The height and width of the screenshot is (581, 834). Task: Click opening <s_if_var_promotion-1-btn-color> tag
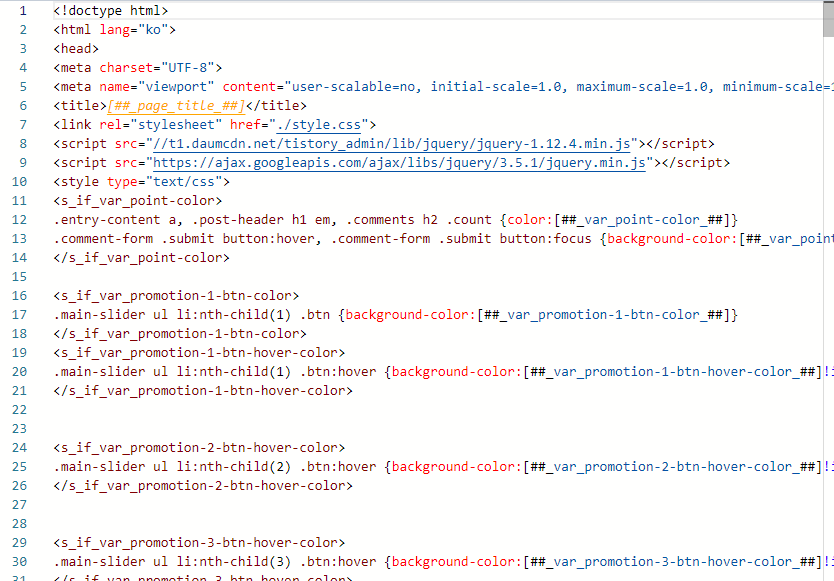point(176,296)
